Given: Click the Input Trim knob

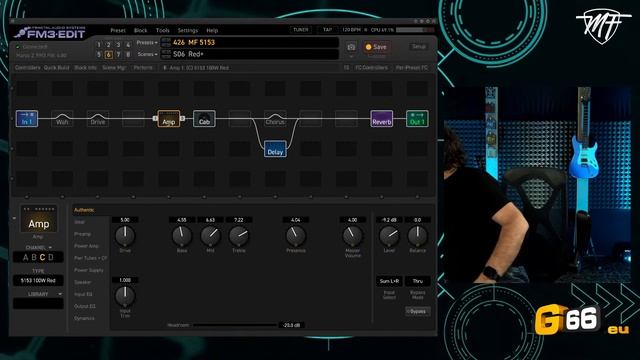Looking at the screenshot, I should tap(125, 296).
